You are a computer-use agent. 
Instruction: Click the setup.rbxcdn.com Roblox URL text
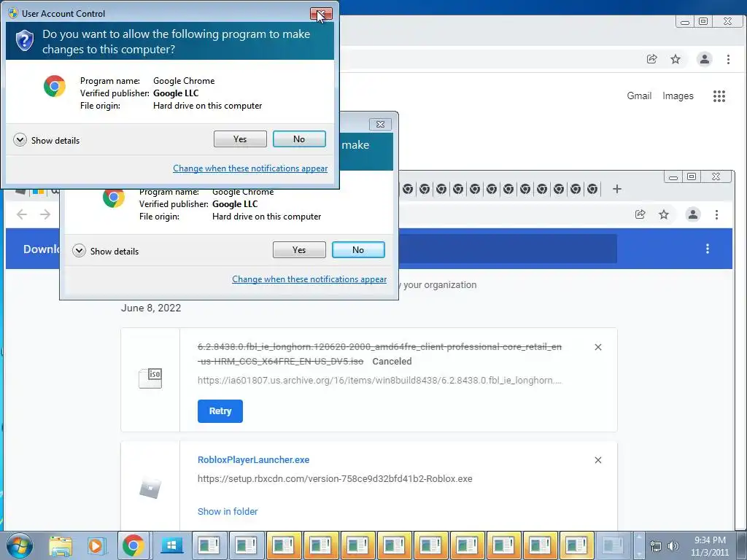(335, 478)
